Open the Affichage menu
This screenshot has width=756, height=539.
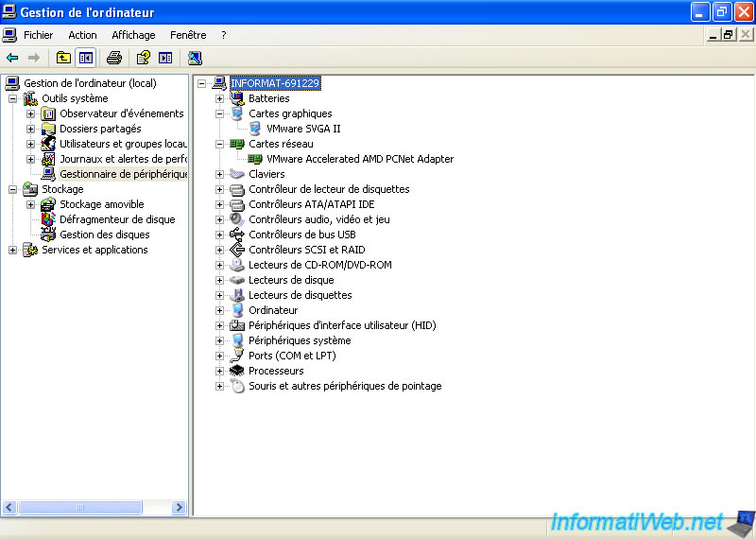coord(133,35)
